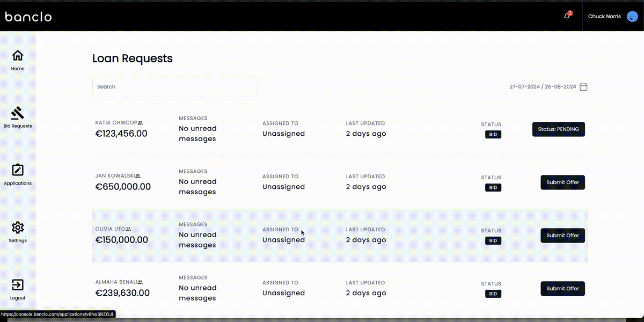The width and height of the screenshot is (644, 322).
Task: Click the banclo logo
Action: point(28,17)
